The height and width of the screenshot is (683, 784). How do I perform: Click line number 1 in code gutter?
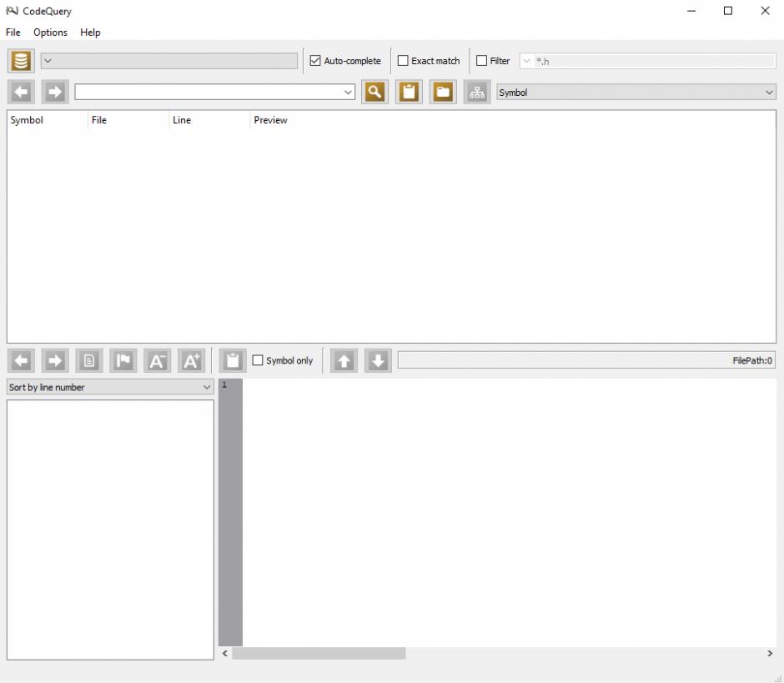click(224, 384)
